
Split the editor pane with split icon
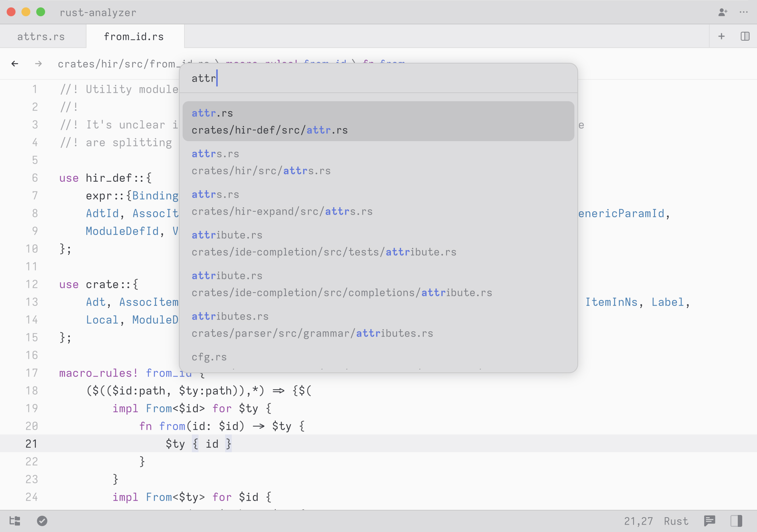point(745,36)
